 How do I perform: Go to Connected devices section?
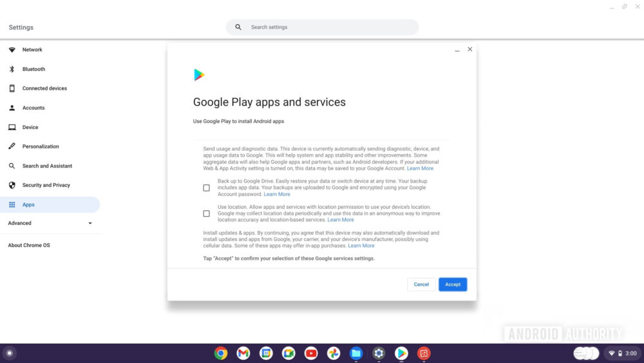coord(44,88)
